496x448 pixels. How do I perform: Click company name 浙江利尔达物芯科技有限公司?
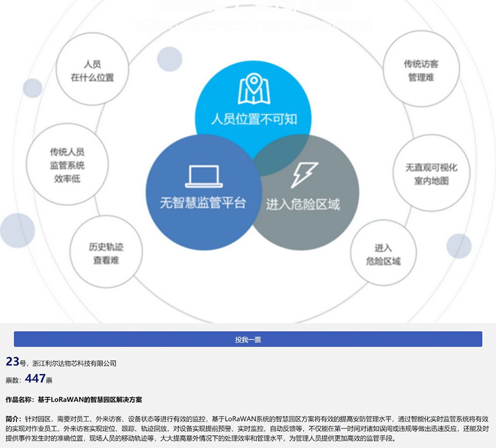pos(74,364)
